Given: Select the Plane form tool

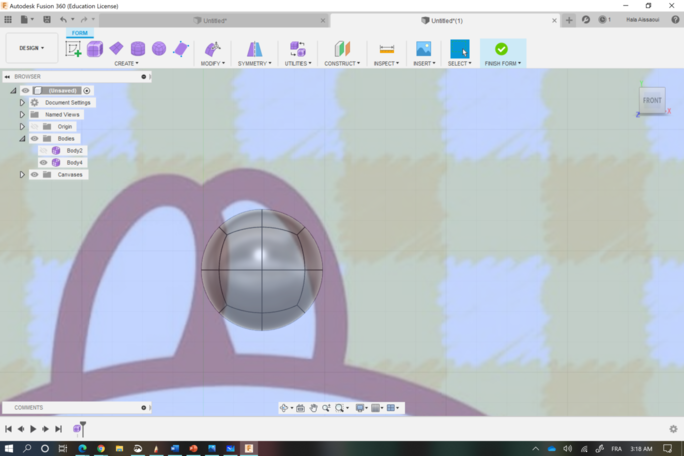Looking at the screenshot, I should click(116, 48).
